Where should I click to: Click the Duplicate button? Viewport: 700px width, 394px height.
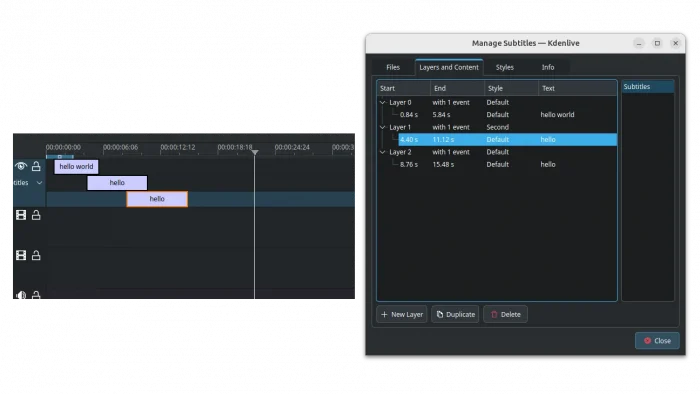point(455,315)
